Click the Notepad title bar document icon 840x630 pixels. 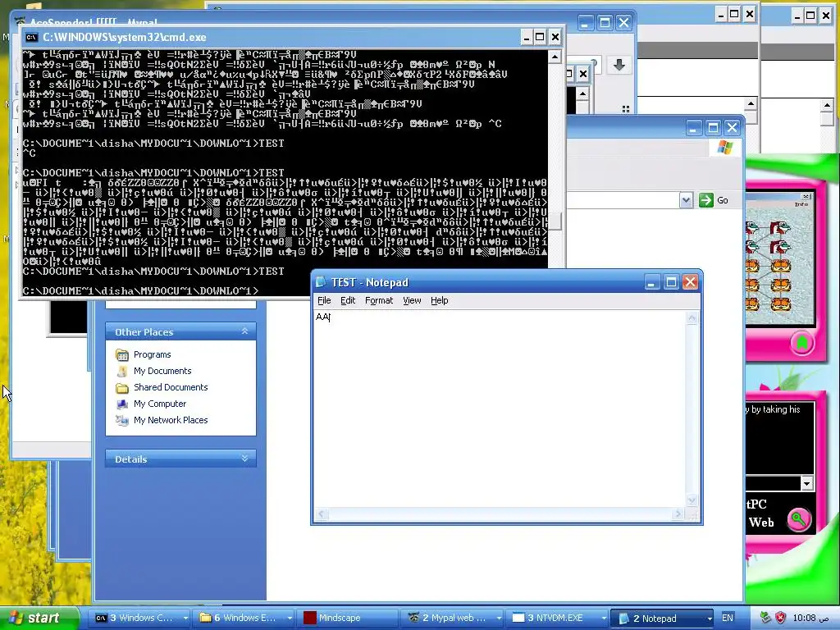click(x=321, y=282)
